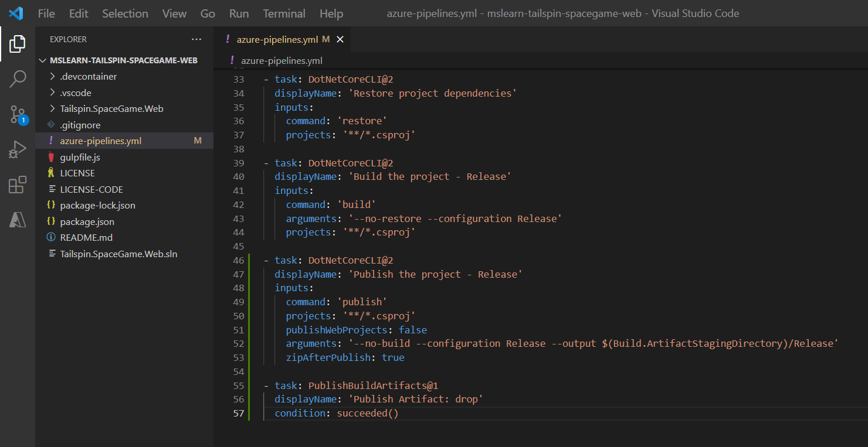The height and width of the screenshot is (447, 868).
Task: Open the Explorer view in activity bar
Action: (18, 43)
